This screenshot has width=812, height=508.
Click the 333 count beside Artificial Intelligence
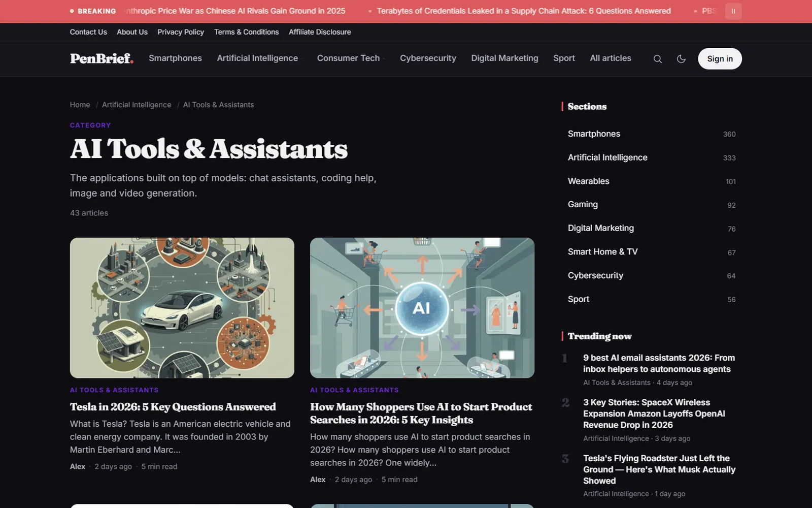click(729, 158)
